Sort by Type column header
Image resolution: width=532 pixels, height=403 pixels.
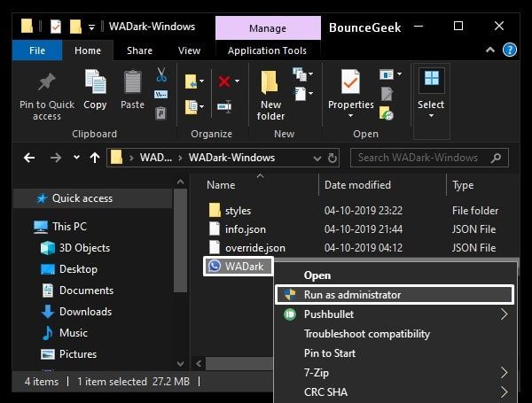tap(463, 185)
